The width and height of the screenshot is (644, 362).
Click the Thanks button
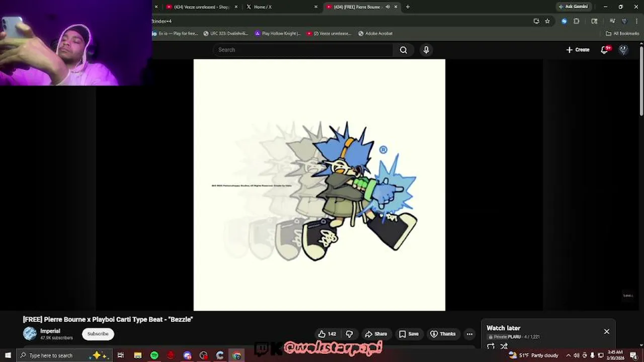click(443, 334)
